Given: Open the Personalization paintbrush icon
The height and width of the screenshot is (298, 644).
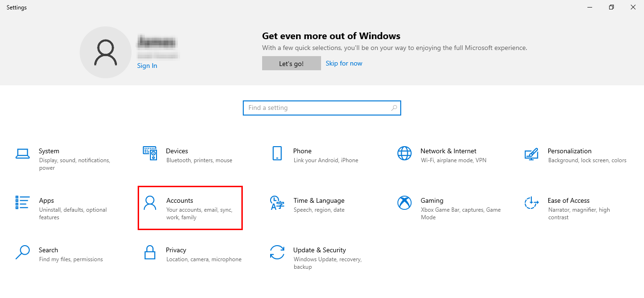Looking at the screenshot, I should click(x=532, y=154).
